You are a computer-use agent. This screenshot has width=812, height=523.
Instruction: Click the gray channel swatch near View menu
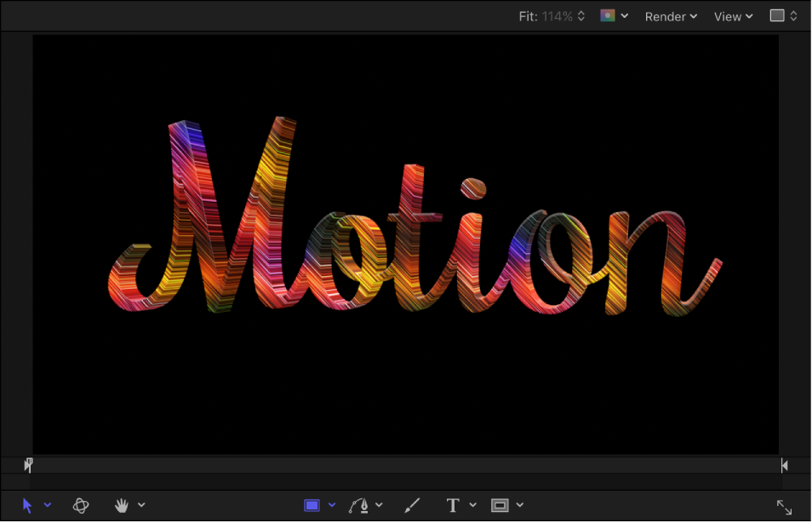[x=778, y=15]
